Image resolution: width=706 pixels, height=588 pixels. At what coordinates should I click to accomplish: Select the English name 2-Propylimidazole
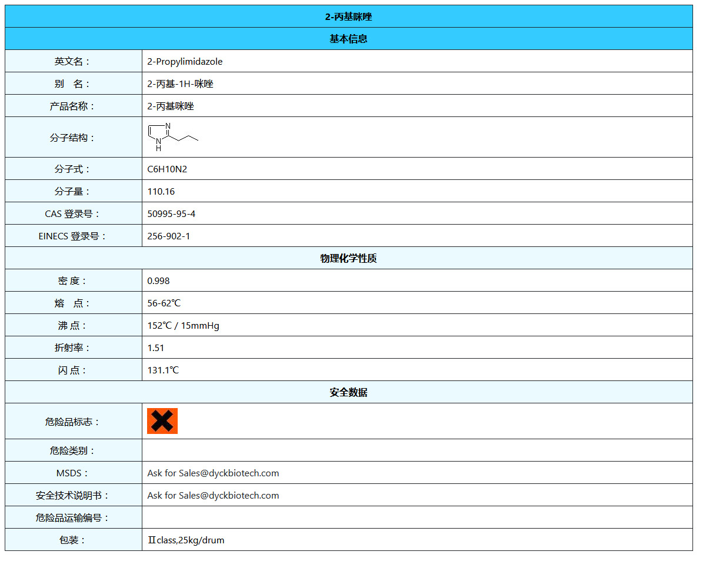[x=185, y=61]
